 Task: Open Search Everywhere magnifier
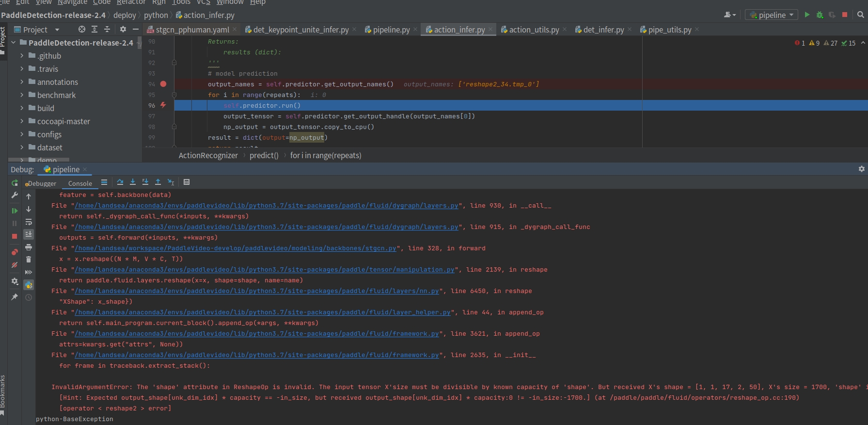861,15
